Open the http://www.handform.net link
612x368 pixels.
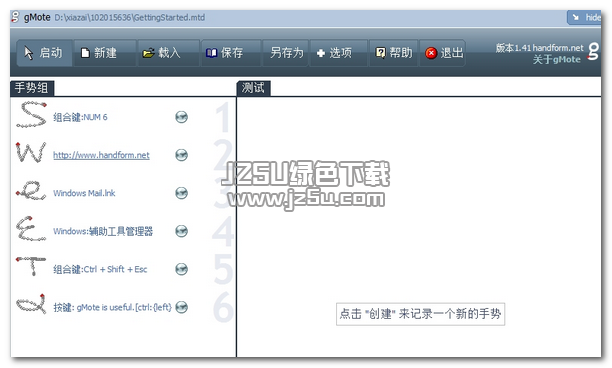[x=101, y=155]
